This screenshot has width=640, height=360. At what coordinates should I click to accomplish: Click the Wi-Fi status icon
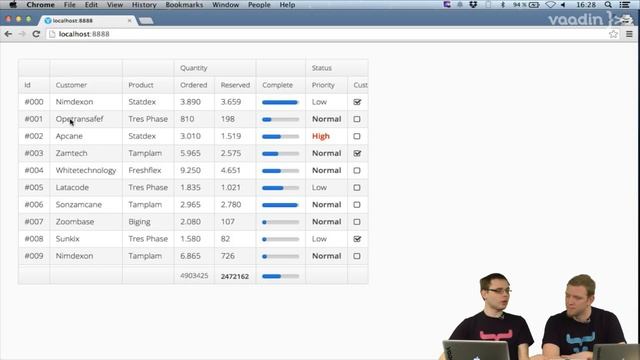550,5
